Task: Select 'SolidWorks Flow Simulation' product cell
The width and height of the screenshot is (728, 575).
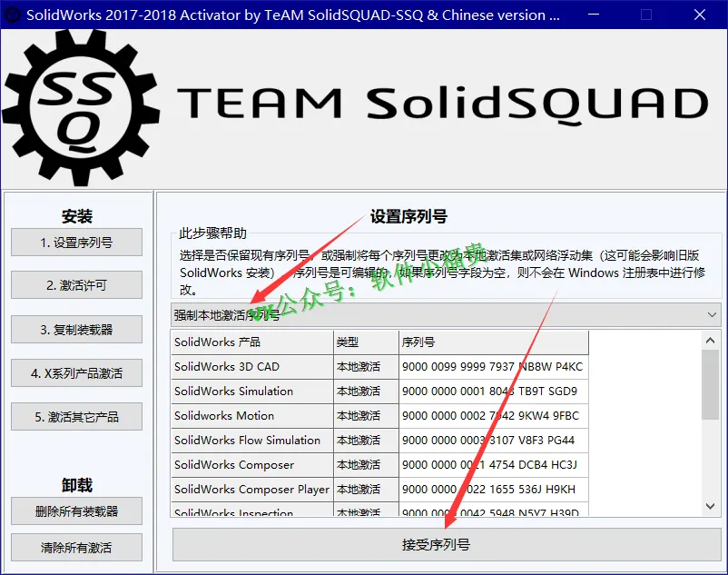Action: click(252, 441)
